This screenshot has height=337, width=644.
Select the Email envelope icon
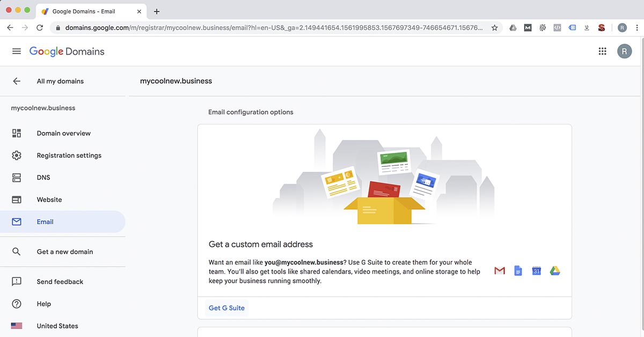point(17,221)
